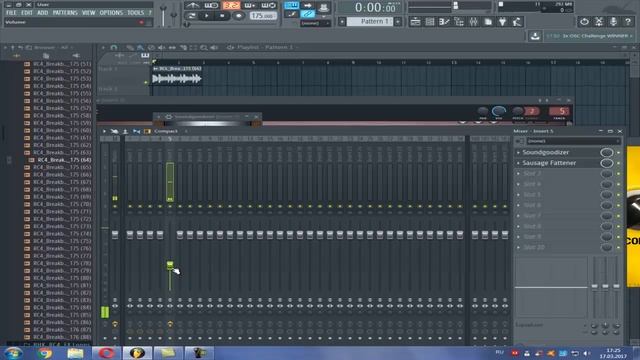Viewport: 640px width, 360px height.
Task: Open the OPTIONS menu
Action: (111, 13)
